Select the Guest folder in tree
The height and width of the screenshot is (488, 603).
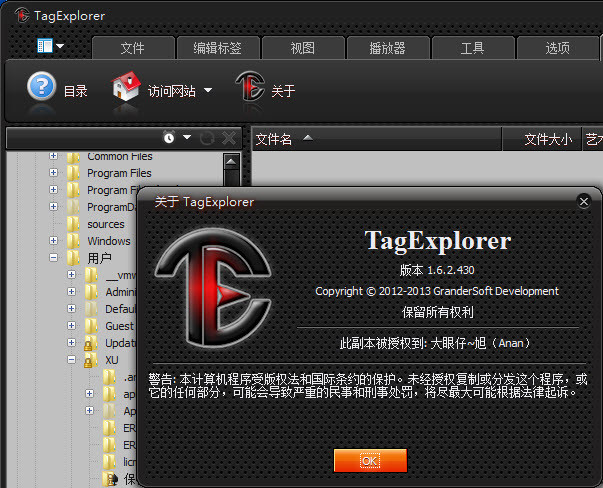pyautogui.click(x=120, y=326)
